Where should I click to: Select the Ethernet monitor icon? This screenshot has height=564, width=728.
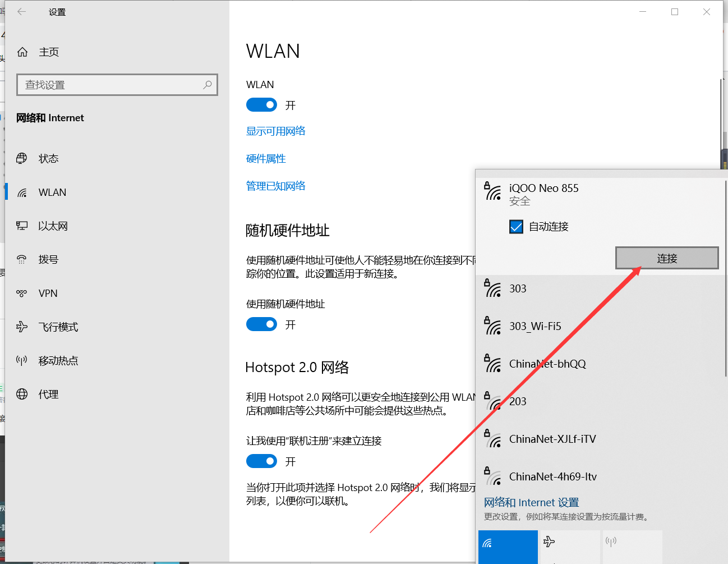point(22,226)
